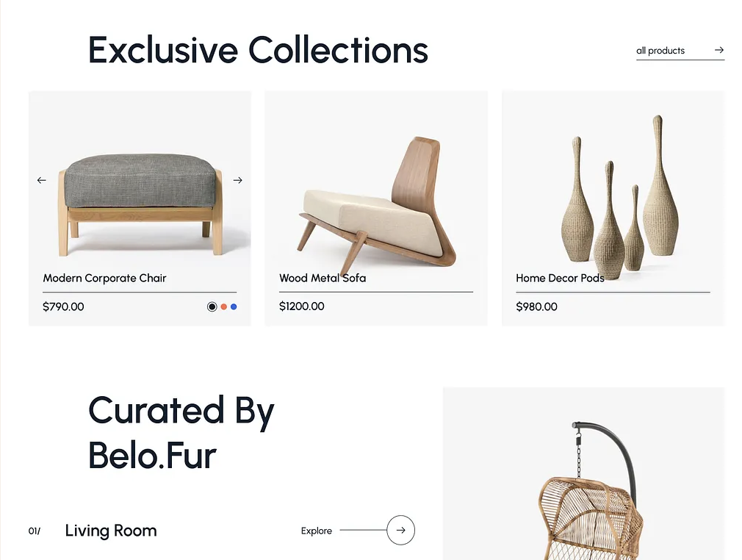The height and width of the screenshot is (560, 742).
Task: Click the previous image arrow on chair card
Action: [42, 180]
